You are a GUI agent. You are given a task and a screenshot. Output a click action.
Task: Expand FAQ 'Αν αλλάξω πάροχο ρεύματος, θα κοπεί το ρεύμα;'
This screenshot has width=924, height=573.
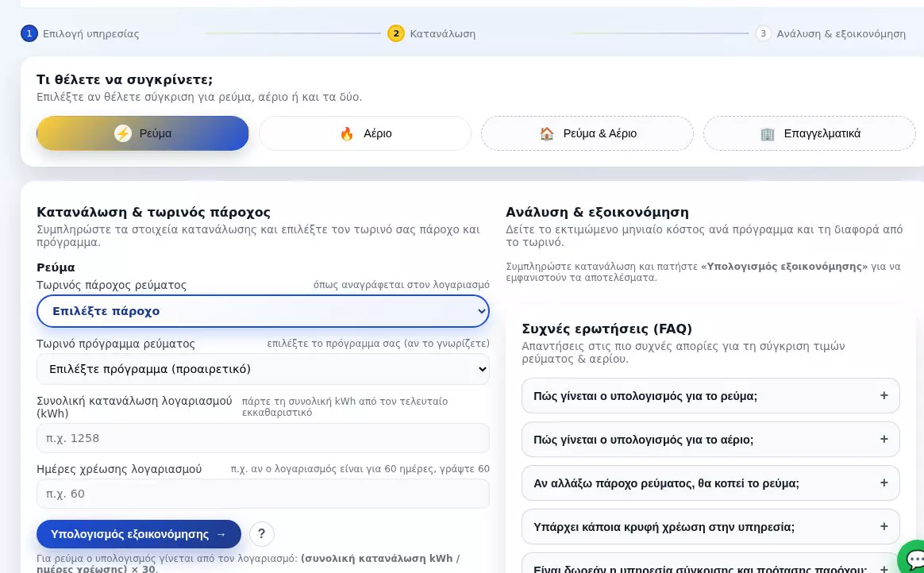710,483
